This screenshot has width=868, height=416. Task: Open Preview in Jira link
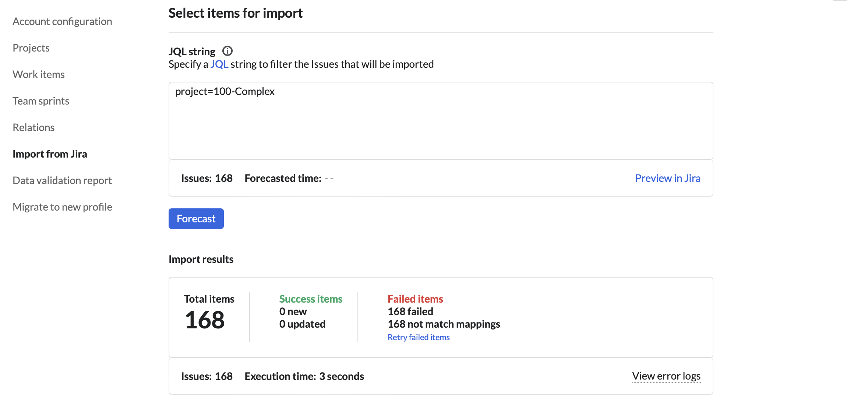667,178
